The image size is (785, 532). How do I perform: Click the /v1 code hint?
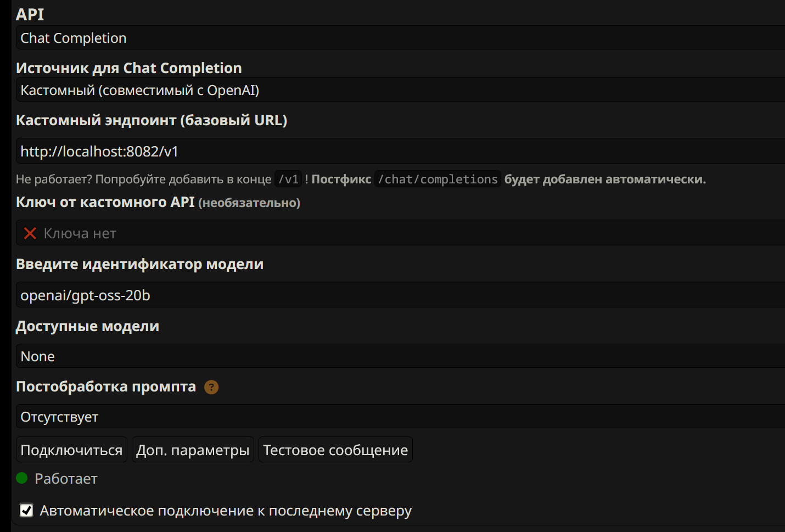[x=288, y=180]
